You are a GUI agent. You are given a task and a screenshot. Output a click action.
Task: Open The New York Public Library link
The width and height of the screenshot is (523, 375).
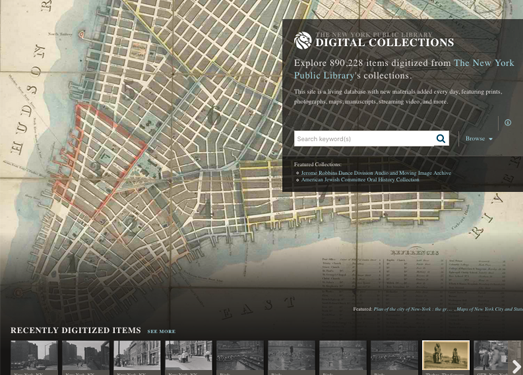[x=404, y=69]
